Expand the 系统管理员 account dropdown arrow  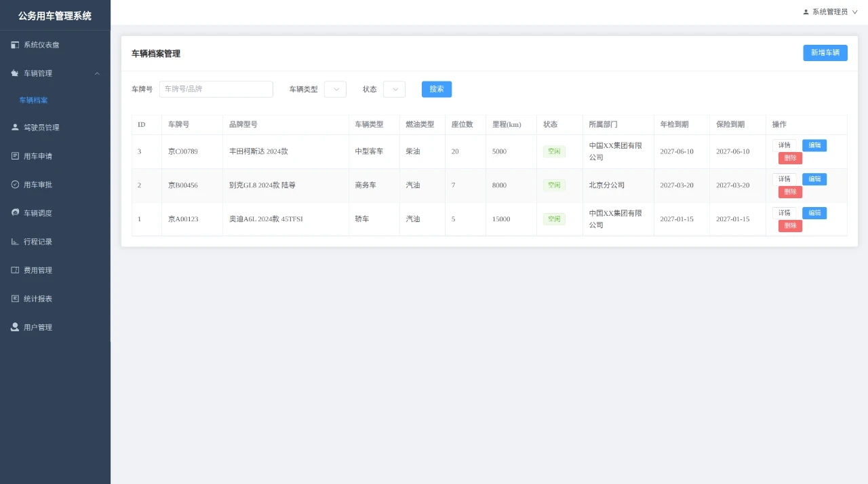pyautogui.click(x=854, y=12)
